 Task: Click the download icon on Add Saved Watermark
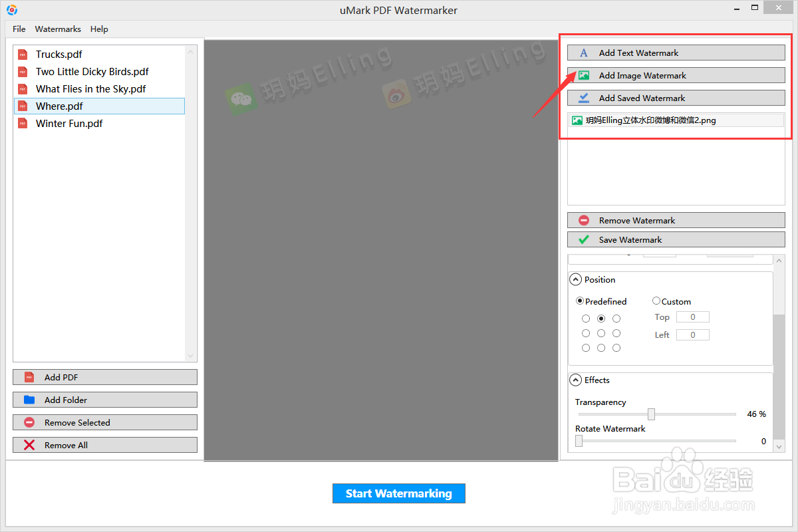(584, 98)
